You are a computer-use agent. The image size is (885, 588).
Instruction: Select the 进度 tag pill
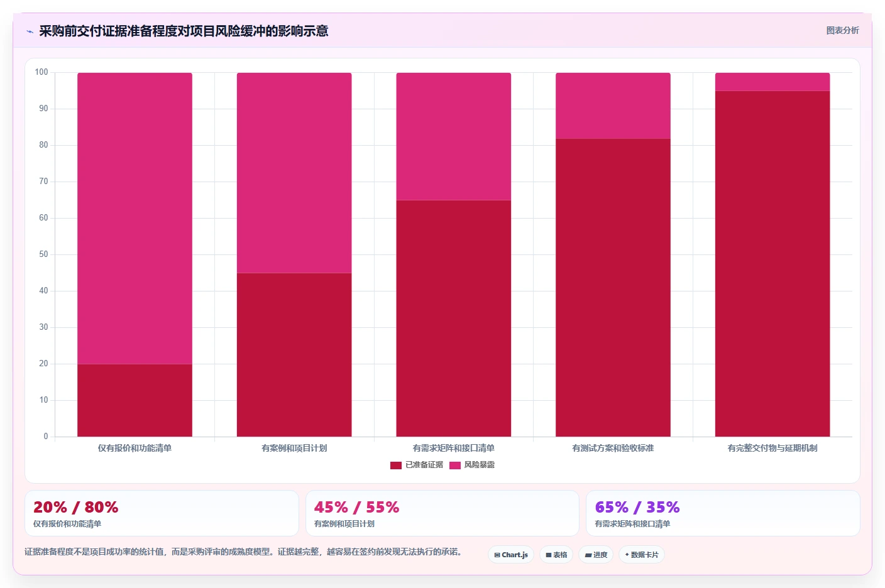point(596,555)
